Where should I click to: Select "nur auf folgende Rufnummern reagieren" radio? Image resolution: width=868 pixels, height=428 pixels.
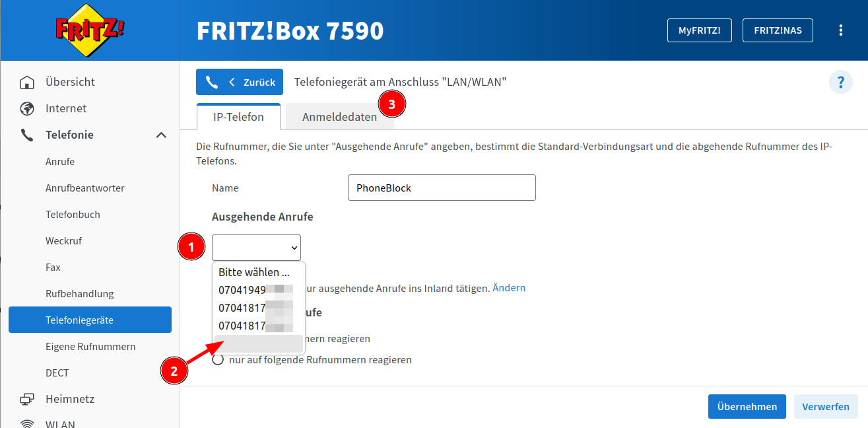coord(218,360)
